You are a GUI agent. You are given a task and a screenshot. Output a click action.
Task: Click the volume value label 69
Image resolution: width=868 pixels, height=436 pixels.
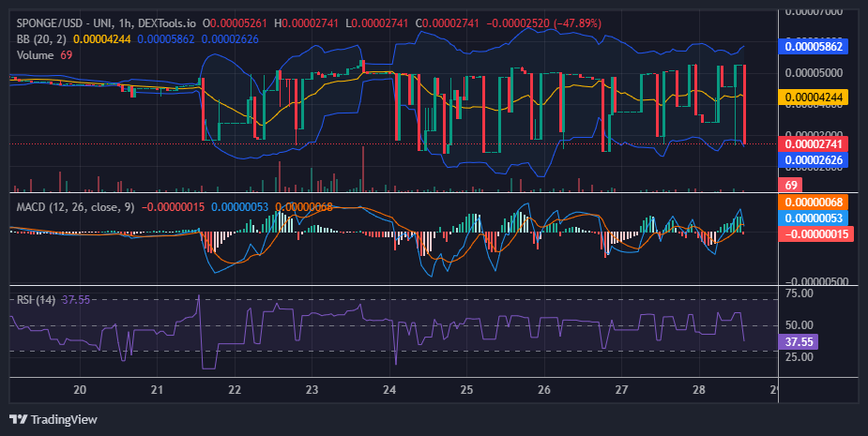tap(791, 185)
